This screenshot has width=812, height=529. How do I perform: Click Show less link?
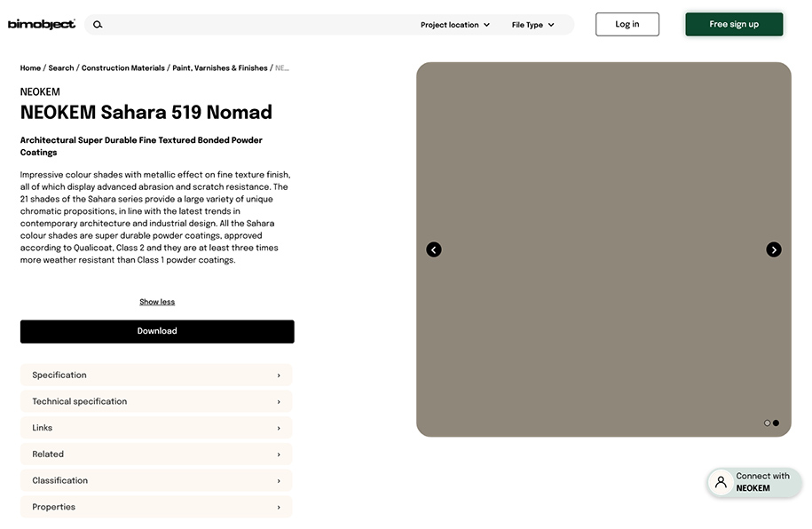(x=157, y=302)
